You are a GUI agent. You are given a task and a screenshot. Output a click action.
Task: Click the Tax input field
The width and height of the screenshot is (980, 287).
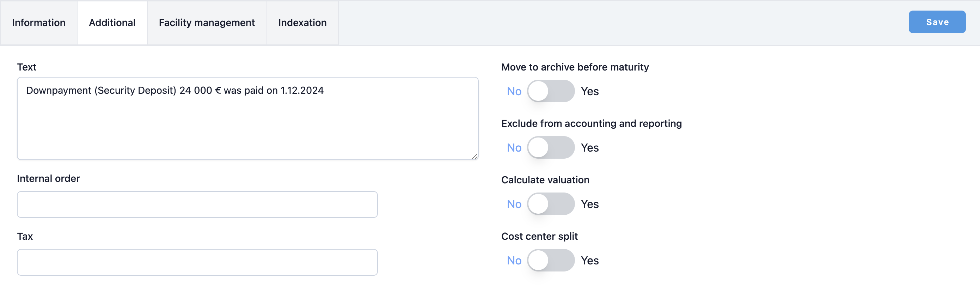point(197,262)
